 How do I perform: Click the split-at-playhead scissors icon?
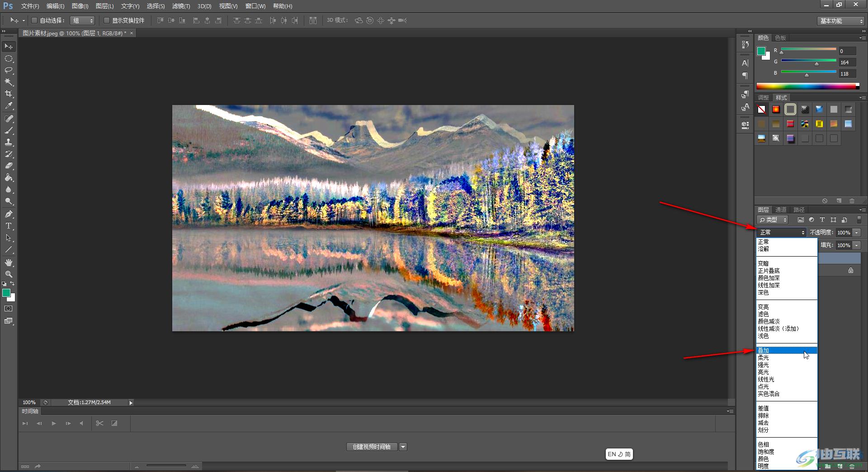click(100, 423)
